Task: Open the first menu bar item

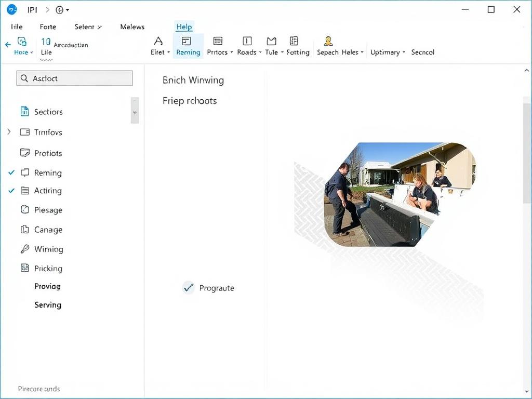Action: point(17,27)
